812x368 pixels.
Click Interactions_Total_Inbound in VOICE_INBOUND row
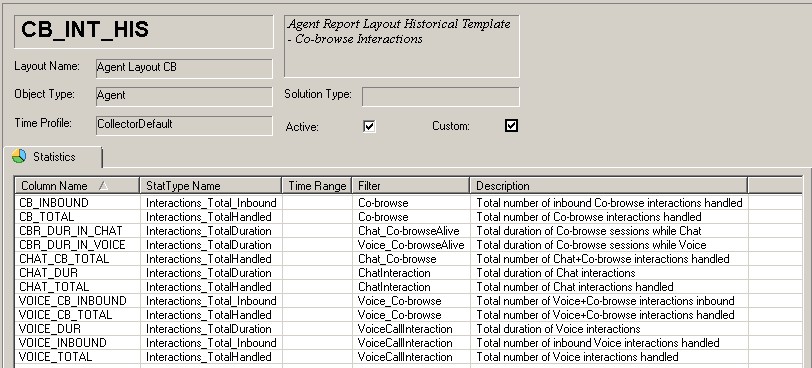click(x=211, y=343)
